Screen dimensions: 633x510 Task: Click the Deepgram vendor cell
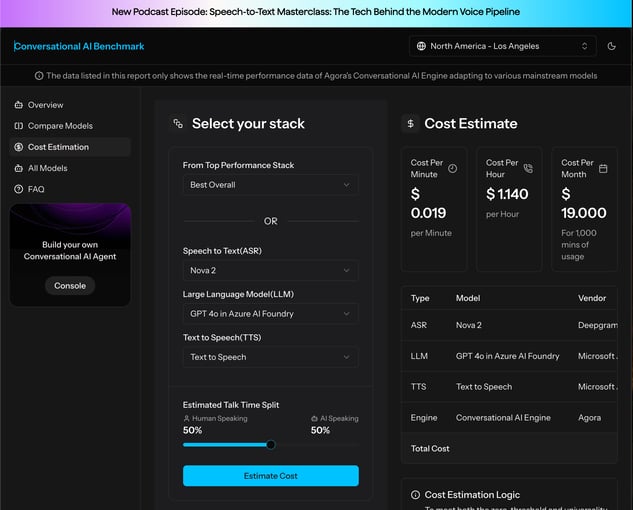coord(597,325)
